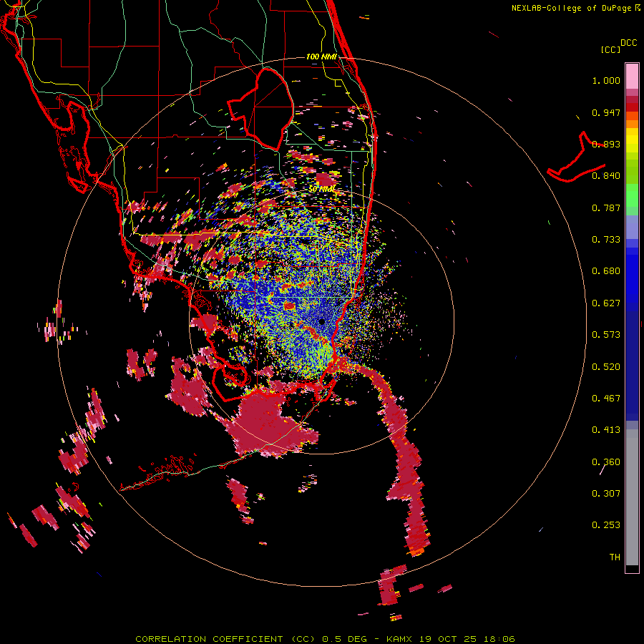
Task: Click the [CC] legend unit label
Action: pos(610,49)
